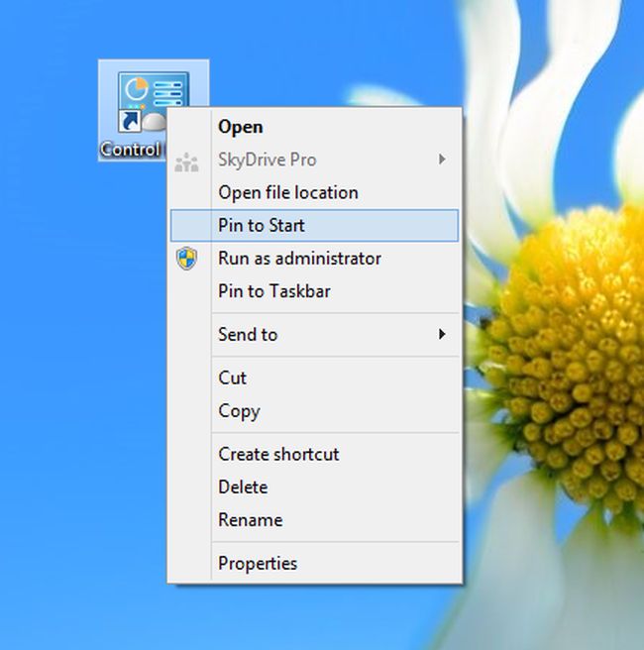This screenshot has width=644, height=650.
Task: Click Pin to Taskbar
Action: coord(314,291)
